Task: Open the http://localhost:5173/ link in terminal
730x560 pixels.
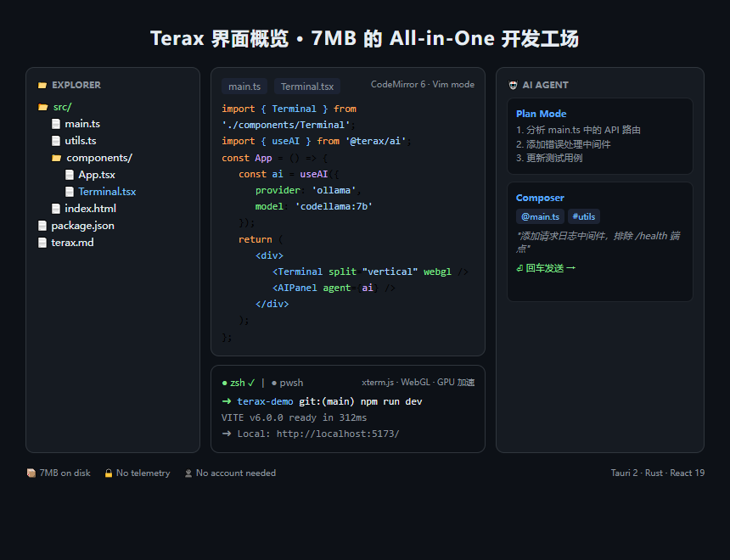Action: pos(338,434)
